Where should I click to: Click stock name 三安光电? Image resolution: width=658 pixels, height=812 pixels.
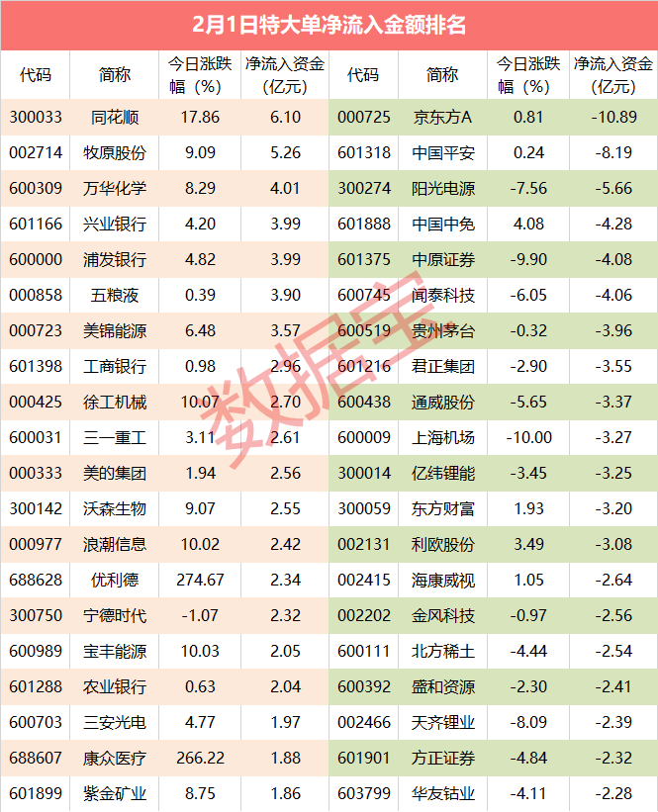115,722
